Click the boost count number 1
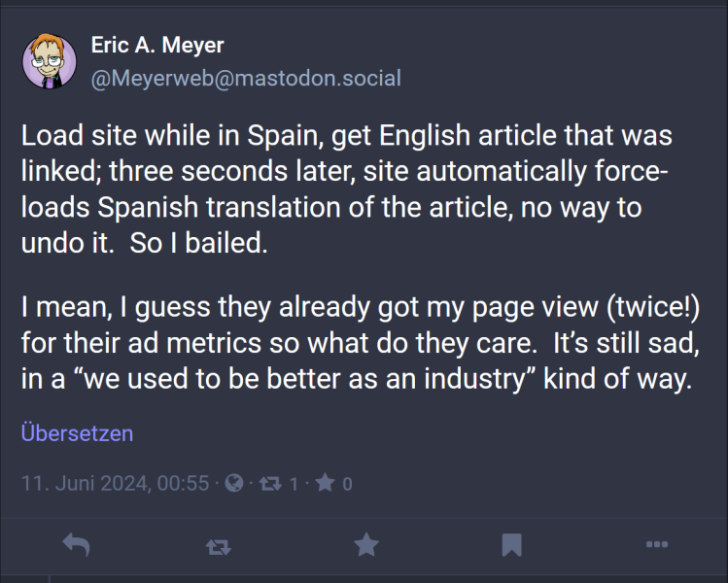The image size is (728, 583). [294, 483]
